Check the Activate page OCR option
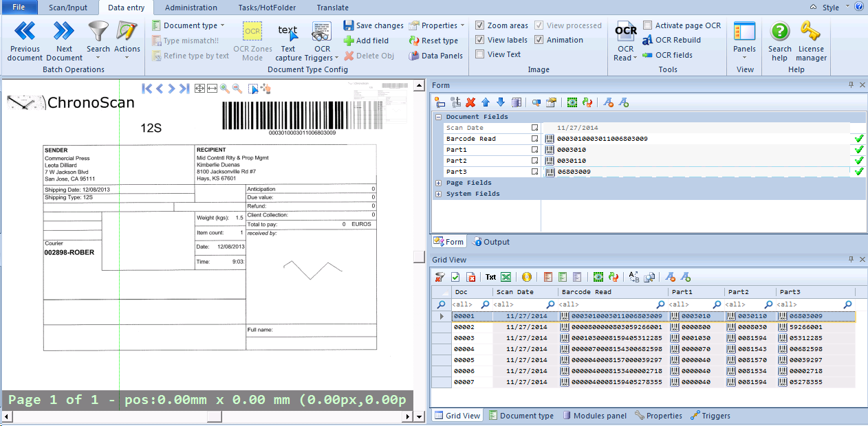 (x=648, y=25)
